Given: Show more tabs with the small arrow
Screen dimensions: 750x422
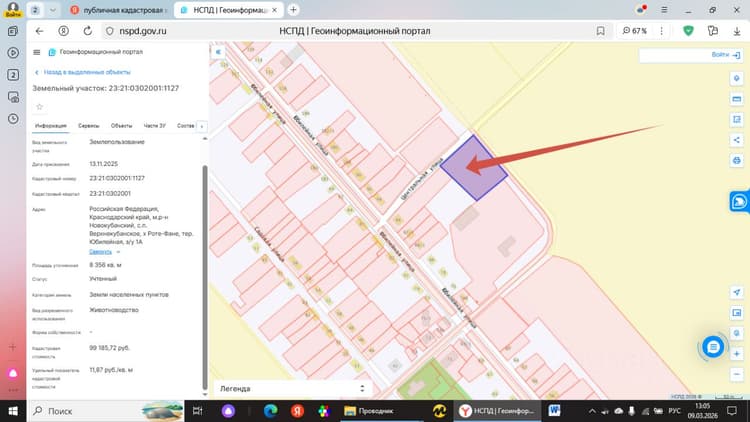Looking at the screenshot, I should click(202, 126).
